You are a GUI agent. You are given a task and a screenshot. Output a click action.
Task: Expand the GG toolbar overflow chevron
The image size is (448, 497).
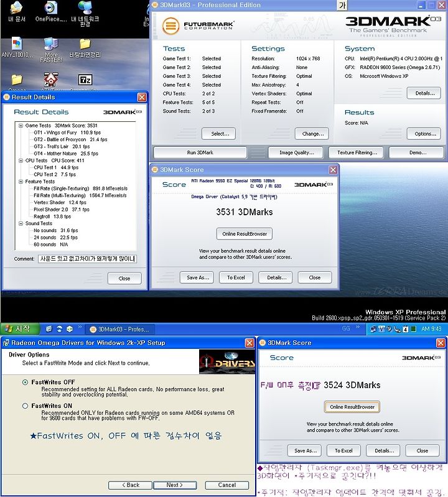point(358,327)
